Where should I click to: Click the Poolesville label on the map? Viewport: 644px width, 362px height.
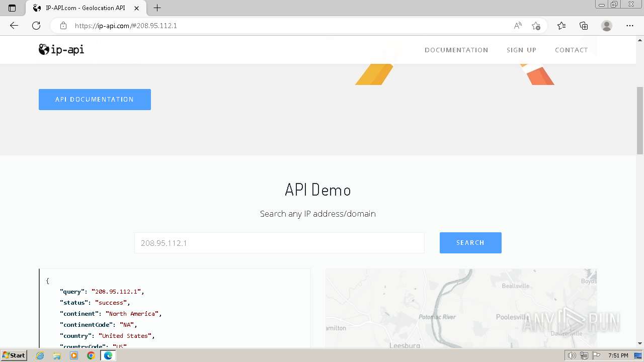pos(512,317)
